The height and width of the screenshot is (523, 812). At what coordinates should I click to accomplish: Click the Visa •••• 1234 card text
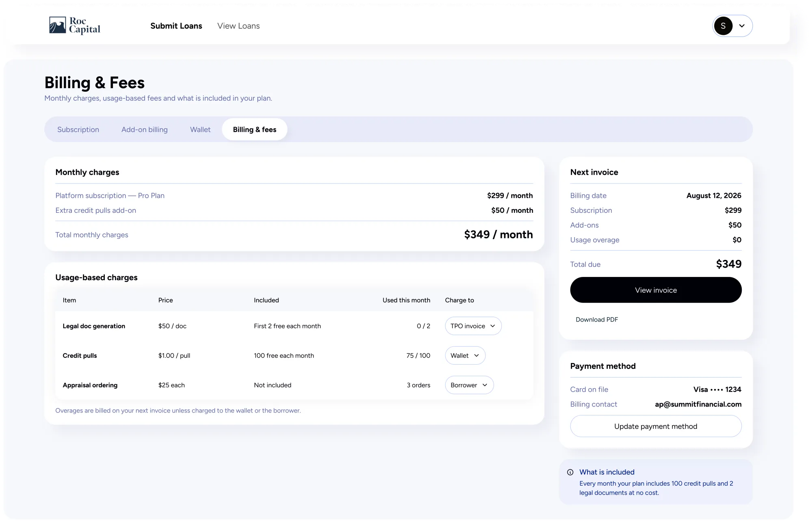coord(717,389)
